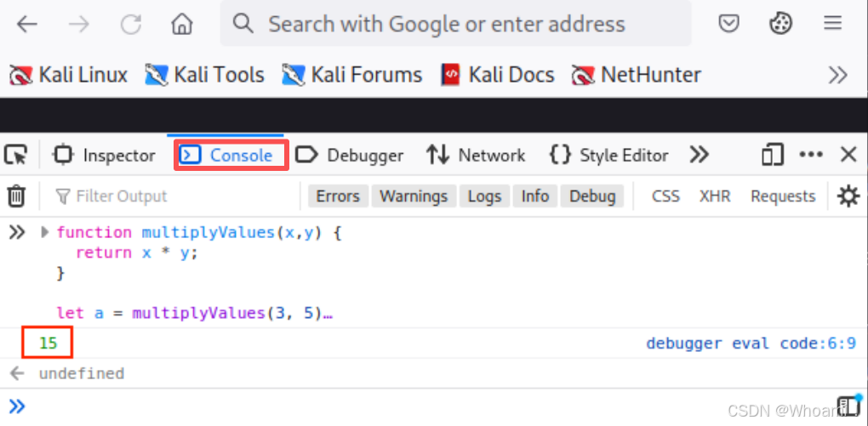The image size is (868, 426).
Task: Reload the page with the refresh icon
Action: (x=131, y=23)
